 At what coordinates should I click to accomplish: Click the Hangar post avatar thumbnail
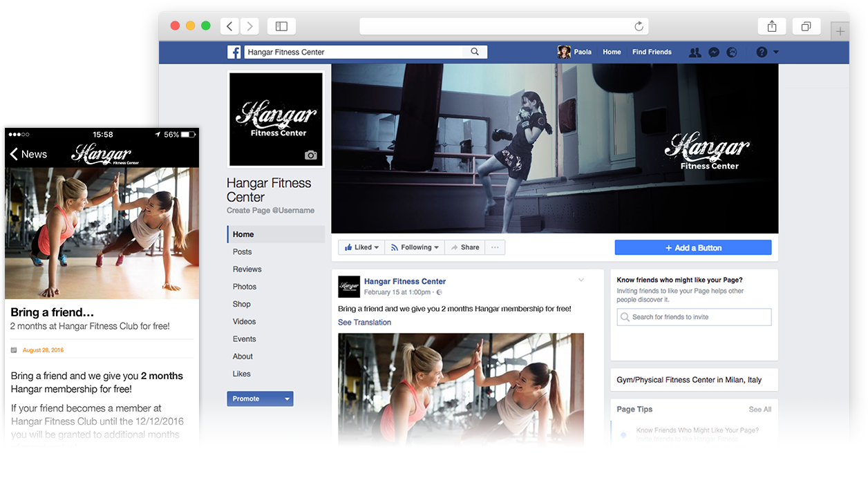[349, 287]
